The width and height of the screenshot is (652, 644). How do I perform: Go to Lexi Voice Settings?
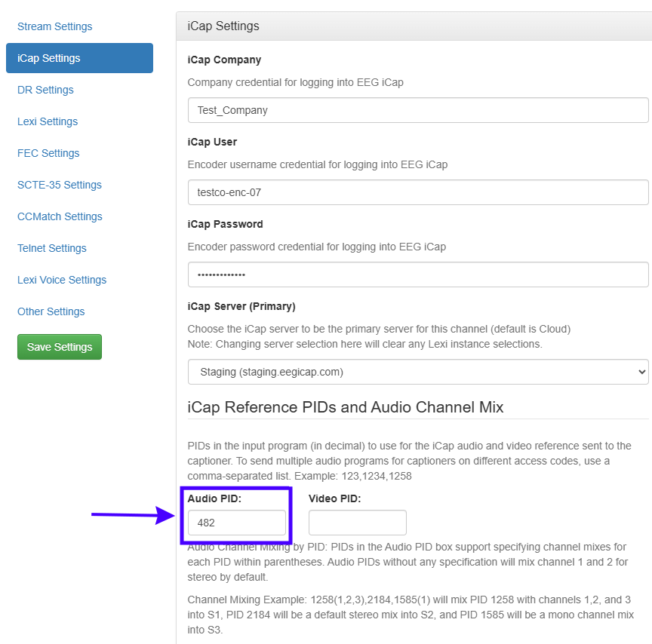62,280
